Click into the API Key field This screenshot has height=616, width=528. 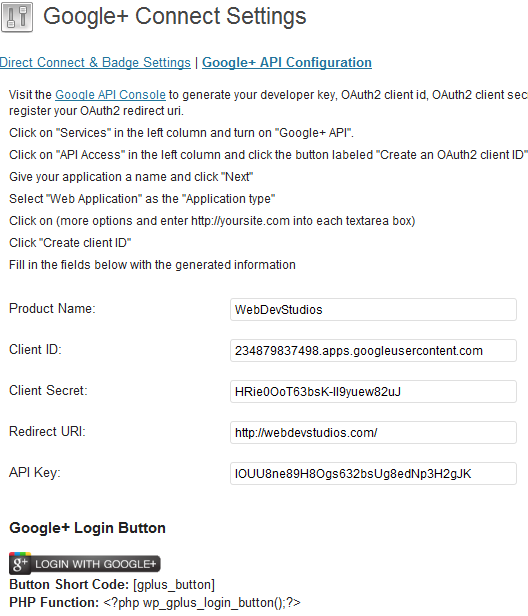coord(373,473)
